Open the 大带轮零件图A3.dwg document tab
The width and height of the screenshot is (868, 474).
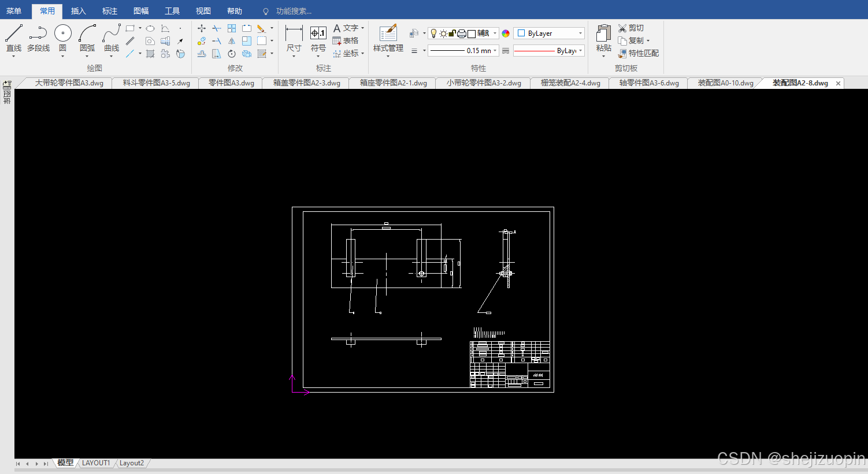[x=69, y=83]
